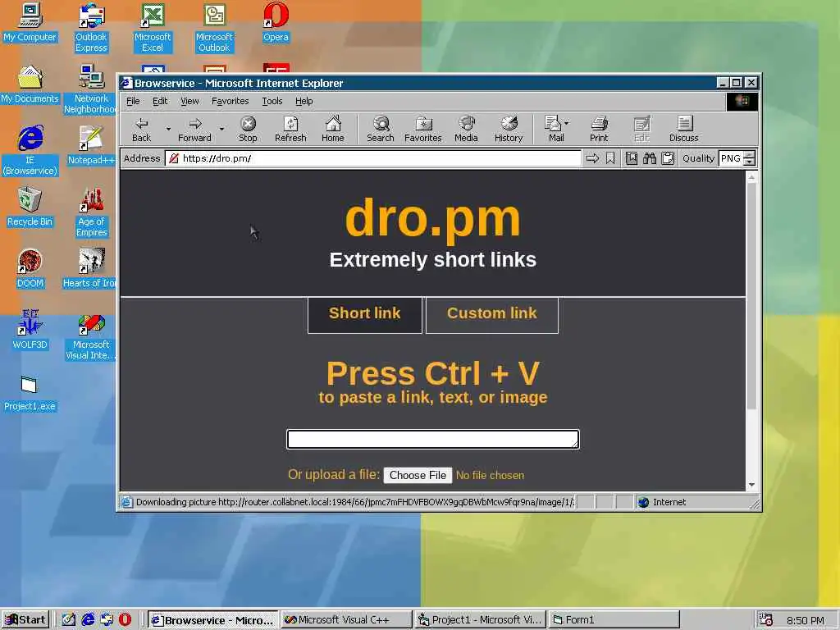This screenshot has width=840, height=630.
Task: Switch to Microsoft Visual C++ taskbar button
Action: [x=346, y=620]
